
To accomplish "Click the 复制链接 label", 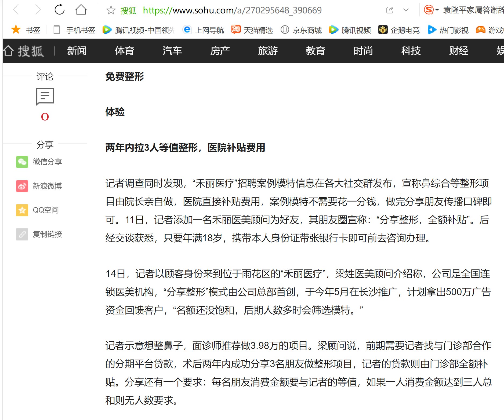I will (47, 234).
